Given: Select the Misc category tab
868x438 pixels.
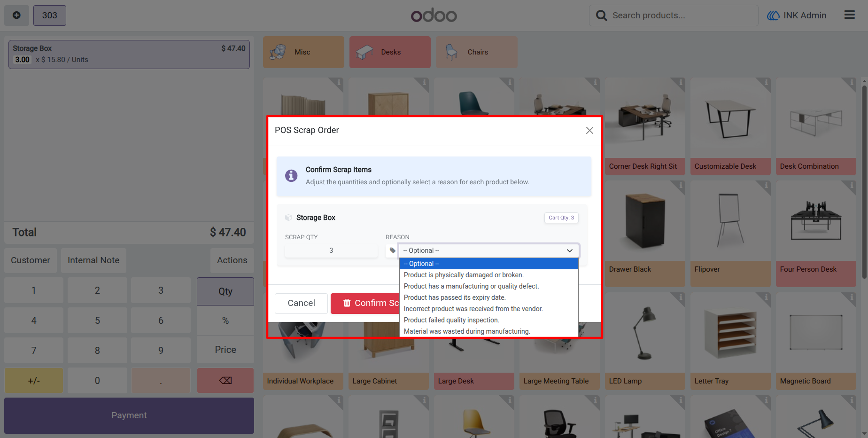Looking at the screenshot, I should pos(303,52).
